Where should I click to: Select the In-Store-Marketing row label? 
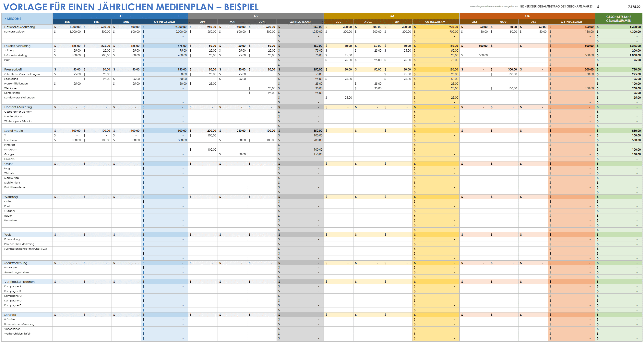(x=16, y=55)
